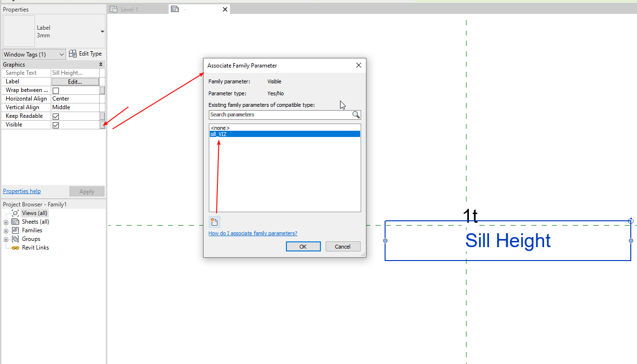The width and height of the screenshot is (637, 364).
Task: Enable the Wrap between parameters checkbox
Action: 56,90
